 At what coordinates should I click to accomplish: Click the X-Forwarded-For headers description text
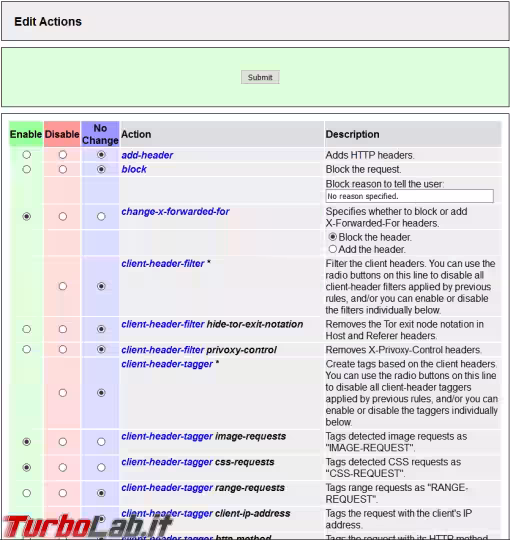396,217
